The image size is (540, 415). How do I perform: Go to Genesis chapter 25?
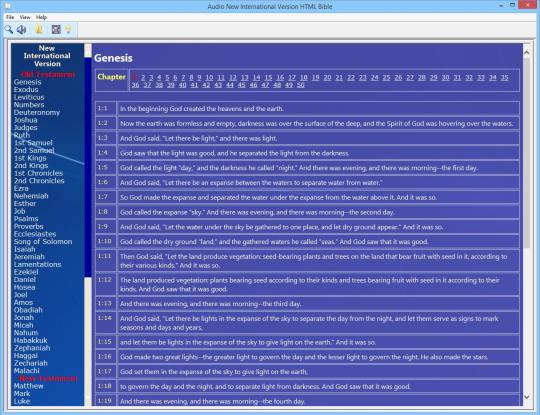point(386,77)
